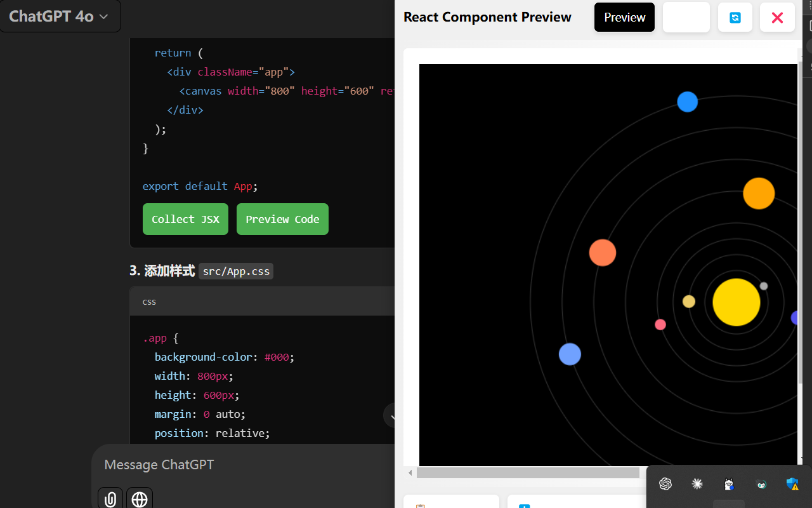Open the Ollama llama icon in the system tray

[x=729, y=484]
